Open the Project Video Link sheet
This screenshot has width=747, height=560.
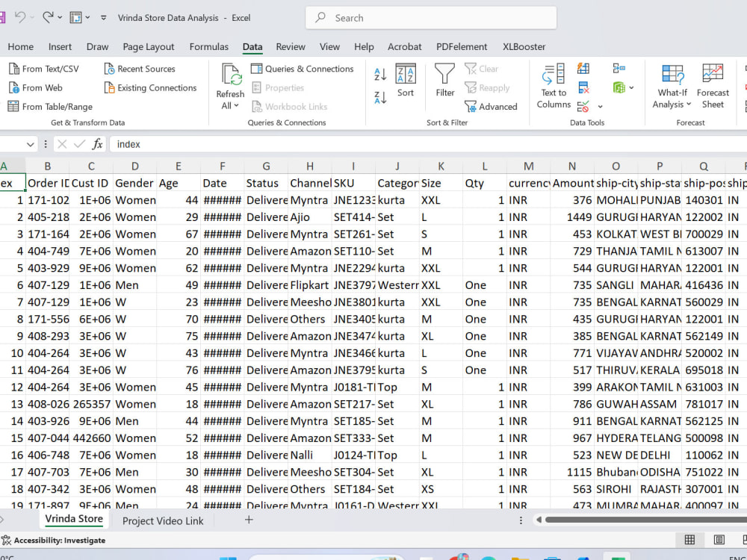[x=163, y=521]
